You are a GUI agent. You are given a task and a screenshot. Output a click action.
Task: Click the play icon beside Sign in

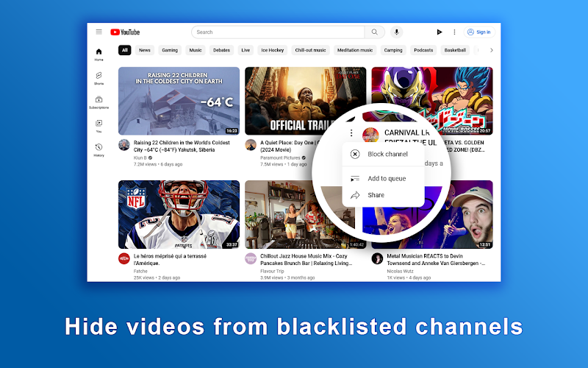439,32
